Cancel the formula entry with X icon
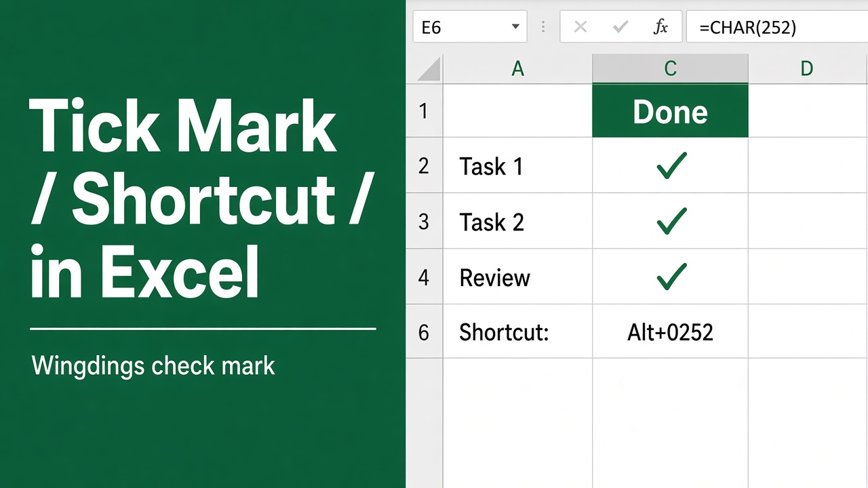 coord(580,27)
